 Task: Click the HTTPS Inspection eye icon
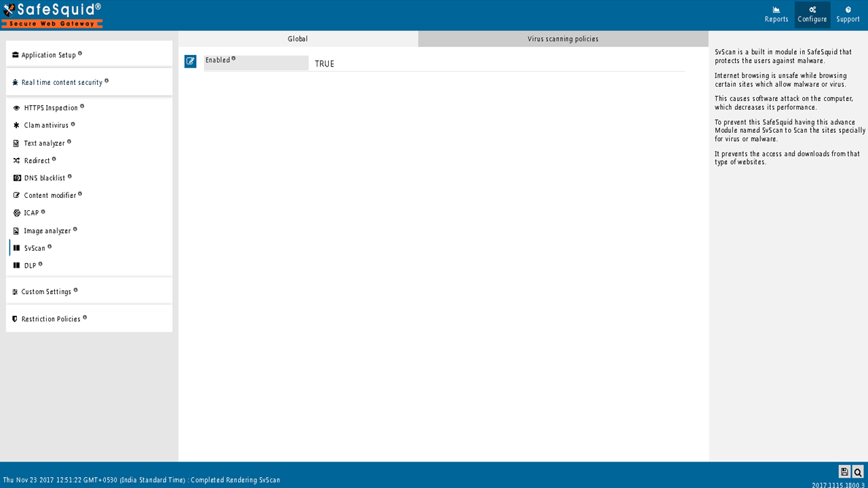click(17, 108)
